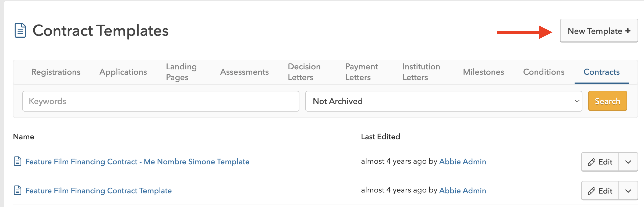Open the Conditions tab
The width and height of the screenshot is (644, 207).
pyautogui.click(x=544, y=72)
